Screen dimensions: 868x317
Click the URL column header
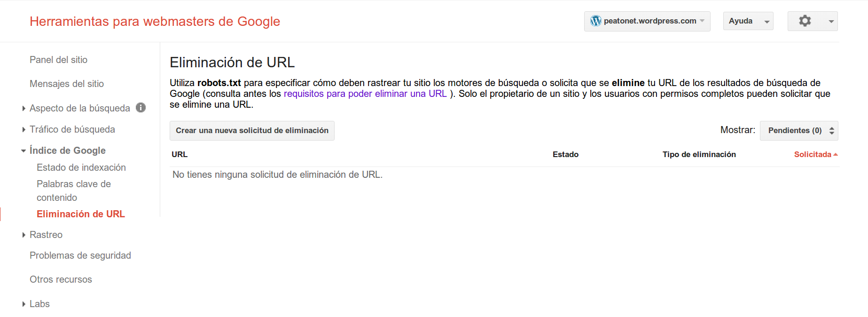(x=180, y=154)
